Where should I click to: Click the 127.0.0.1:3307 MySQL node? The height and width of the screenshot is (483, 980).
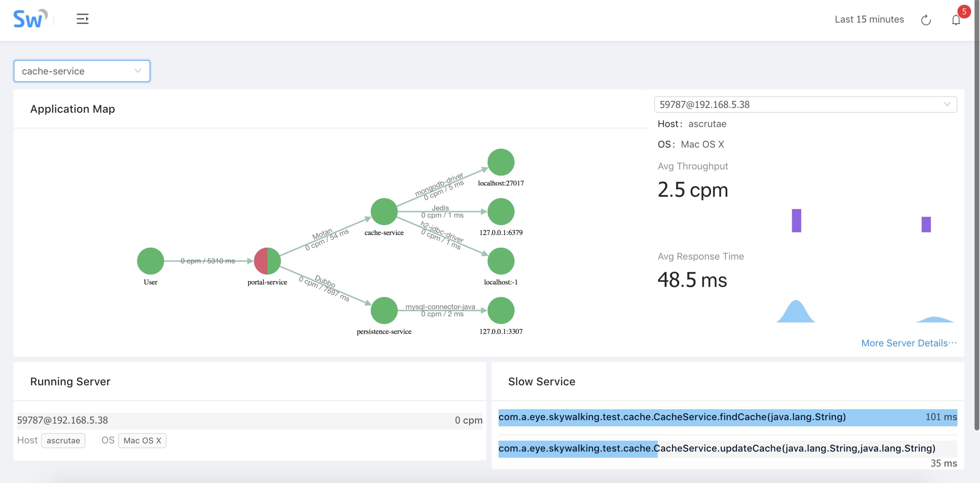click(501, 310)
